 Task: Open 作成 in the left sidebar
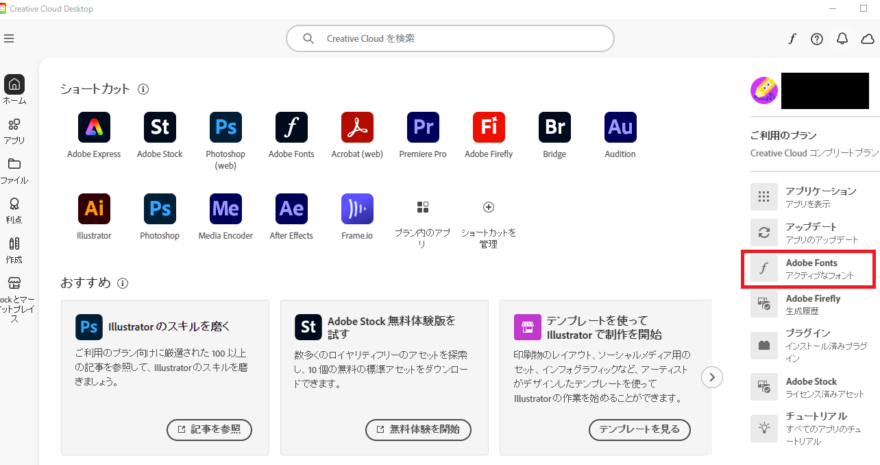pyautogui.click(x=14, y=251)
